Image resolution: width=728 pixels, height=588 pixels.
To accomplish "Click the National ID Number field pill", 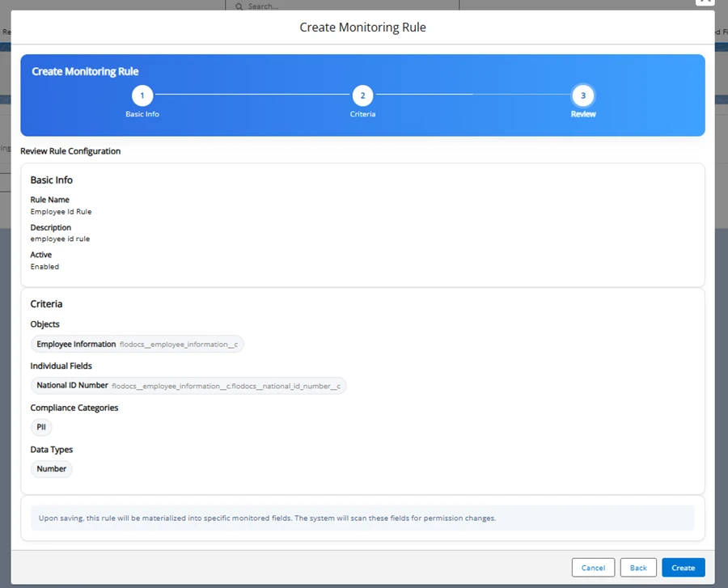I will pos(188,386).
